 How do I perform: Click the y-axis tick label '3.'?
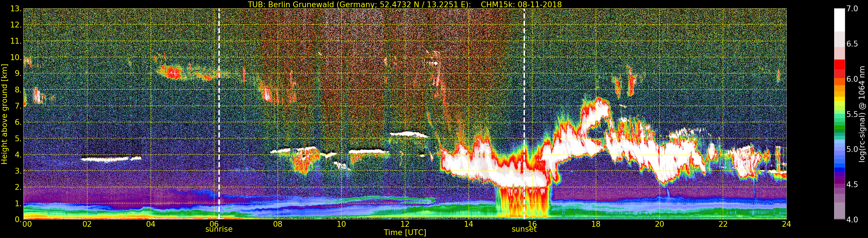point(18,171)
